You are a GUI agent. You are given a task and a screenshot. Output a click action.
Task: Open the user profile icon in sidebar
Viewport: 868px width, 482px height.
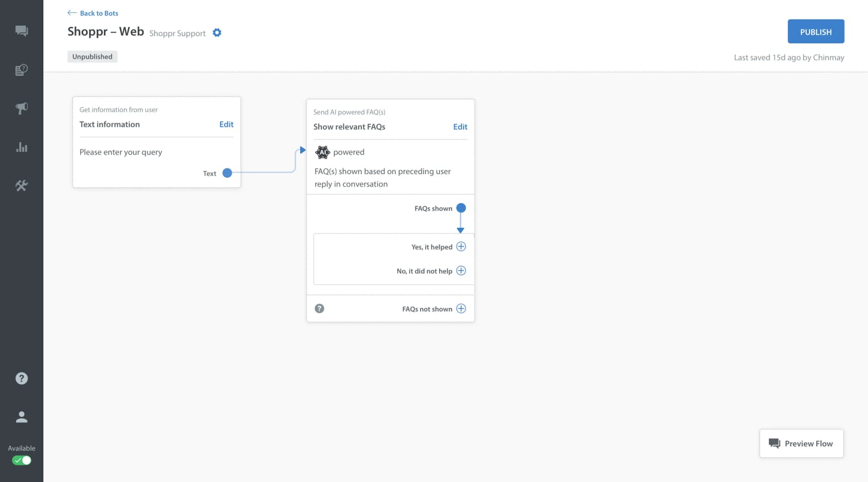(22, 417)
